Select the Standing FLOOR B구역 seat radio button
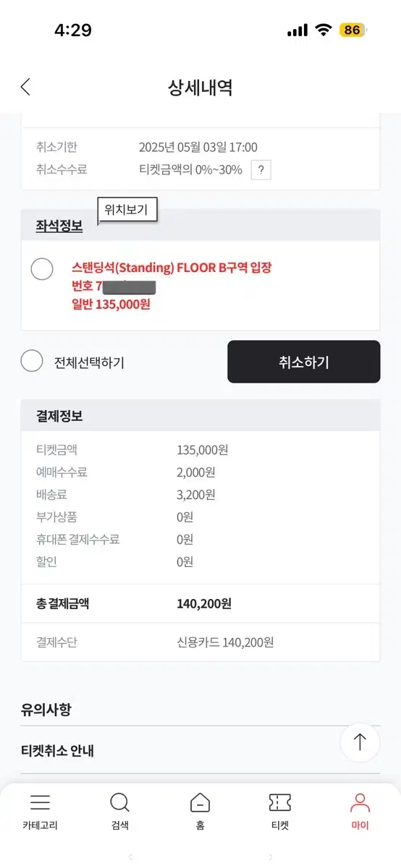The height and width of the screenshot is (868, 401). (x=42, y=268)
